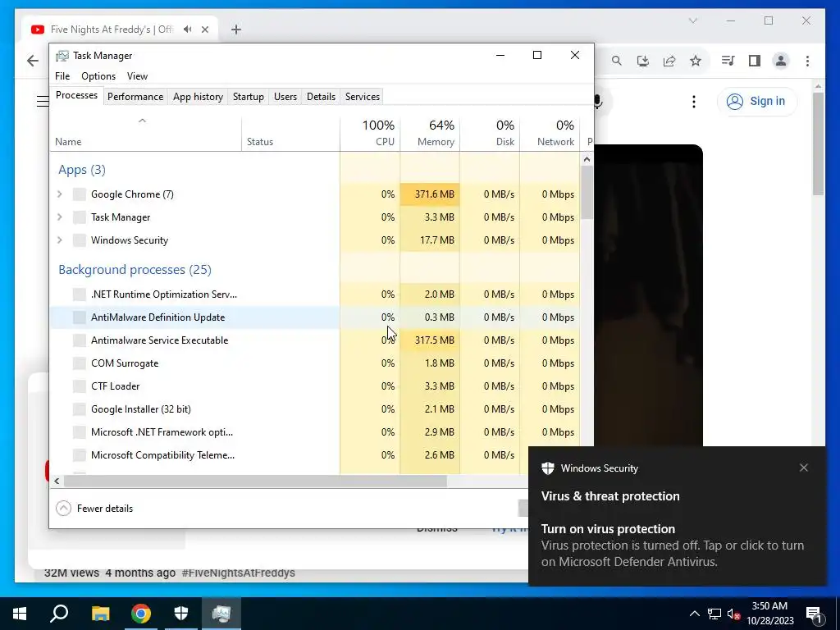Image resolution: width=840 pixels, height=630 pixels.
Task: Switch to the Services tab
Action: pos(362,97)
